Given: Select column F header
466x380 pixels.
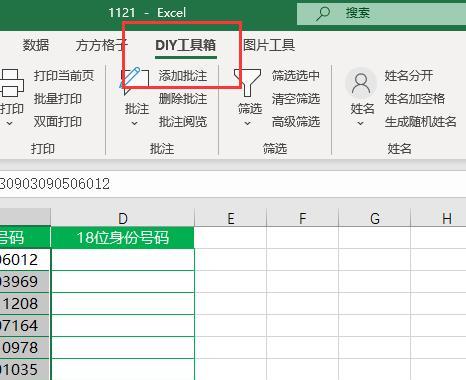Looking at the screenshot, I should [303, 218].
